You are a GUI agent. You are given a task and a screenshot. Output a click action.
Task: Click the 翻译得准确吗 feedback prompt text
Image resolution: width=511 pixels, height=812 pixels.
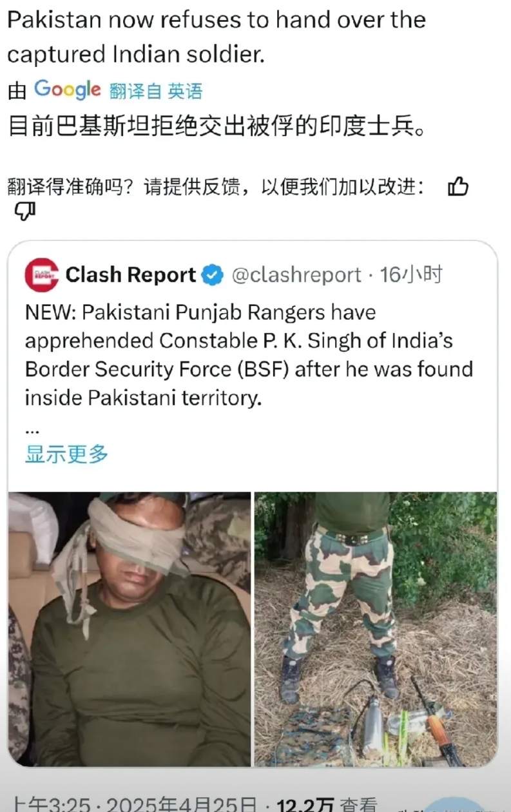(216, 188)
